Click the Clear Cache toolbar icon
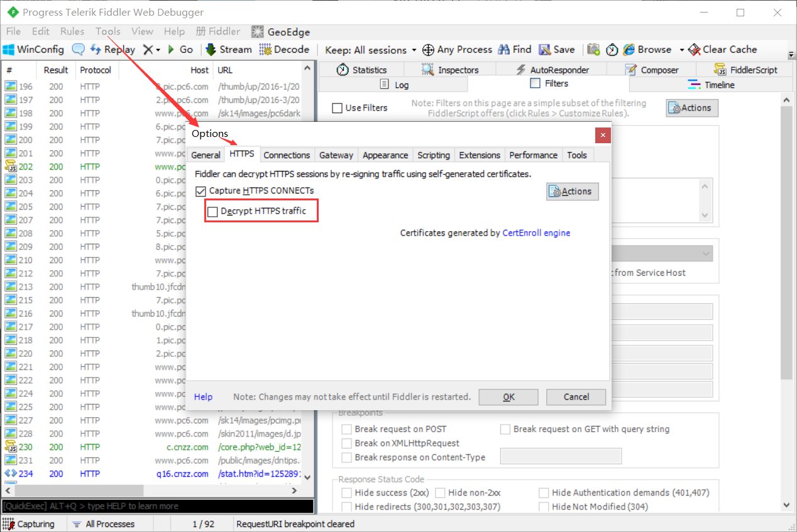Viewport: 797px width, 532px height. click(x=694, y=50)
